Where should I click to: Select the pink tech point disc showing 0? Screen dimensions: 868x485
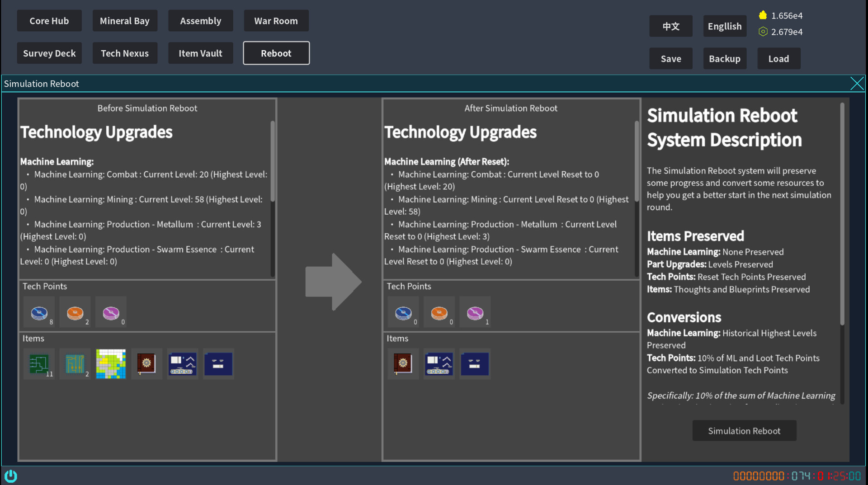click(111, 311)
